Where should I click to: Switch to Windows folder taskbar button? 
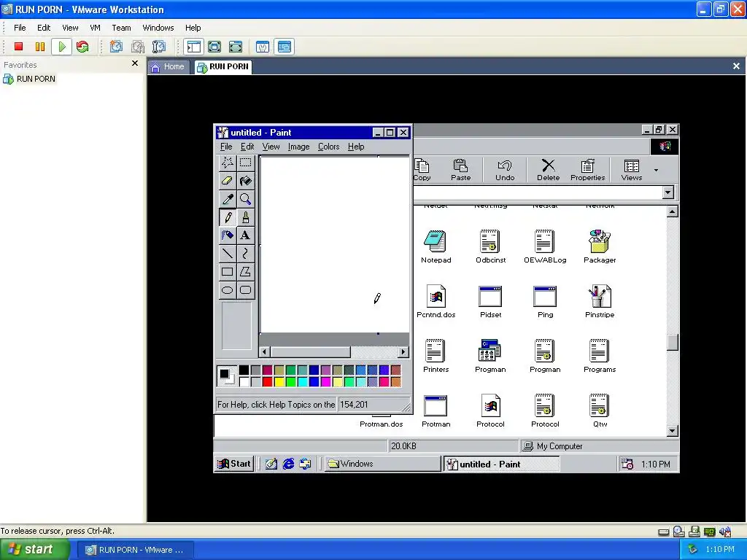coord(382,464)
